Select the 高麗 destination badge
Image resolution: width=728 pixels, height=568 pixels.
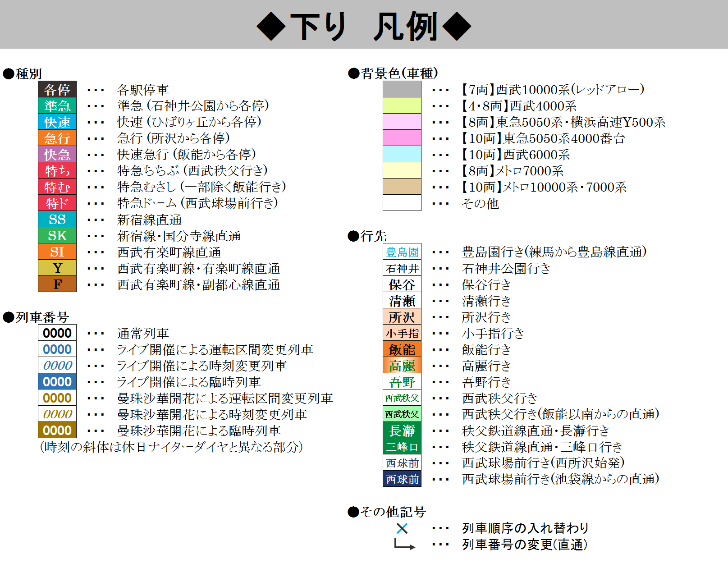tap(402, 365)
